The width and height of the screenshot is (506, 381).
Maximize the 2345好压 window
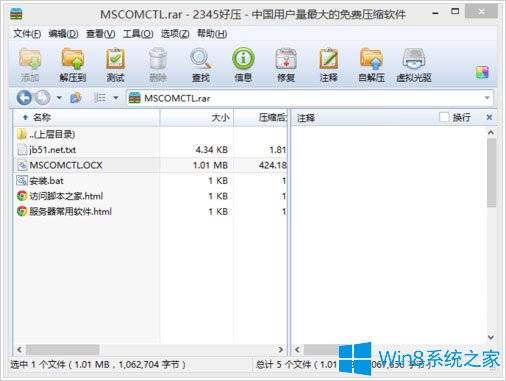(455, 12)
